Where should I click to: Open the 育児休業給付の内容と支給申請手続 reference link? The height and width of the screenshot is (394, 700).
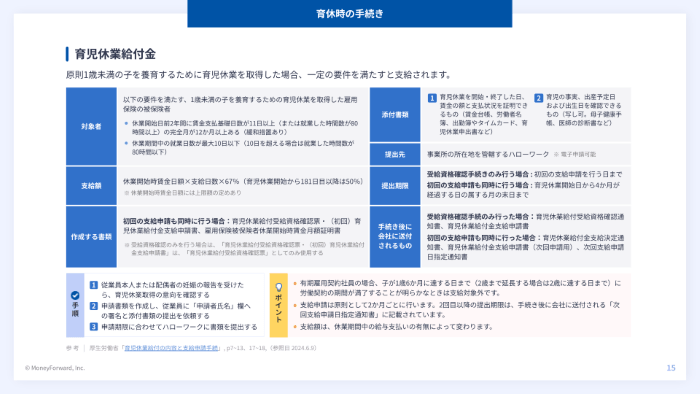pos(171,348)
